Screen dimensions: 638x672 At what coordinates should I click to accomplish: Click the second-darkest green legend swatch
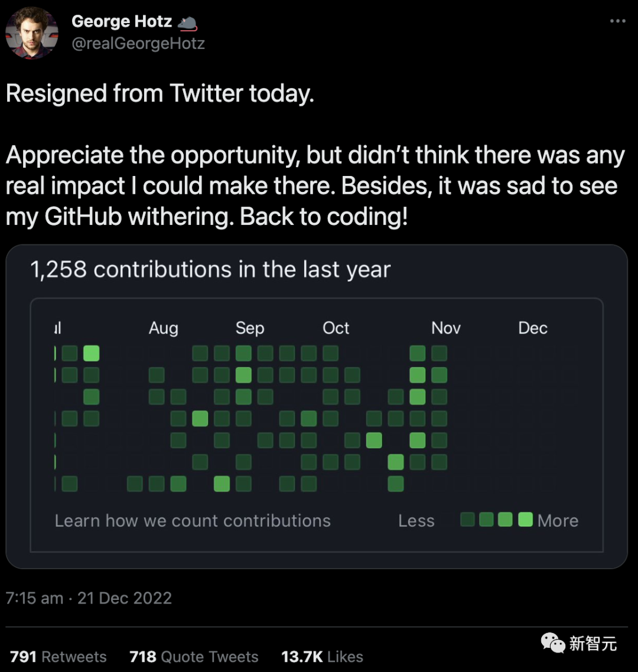point(486,520)
